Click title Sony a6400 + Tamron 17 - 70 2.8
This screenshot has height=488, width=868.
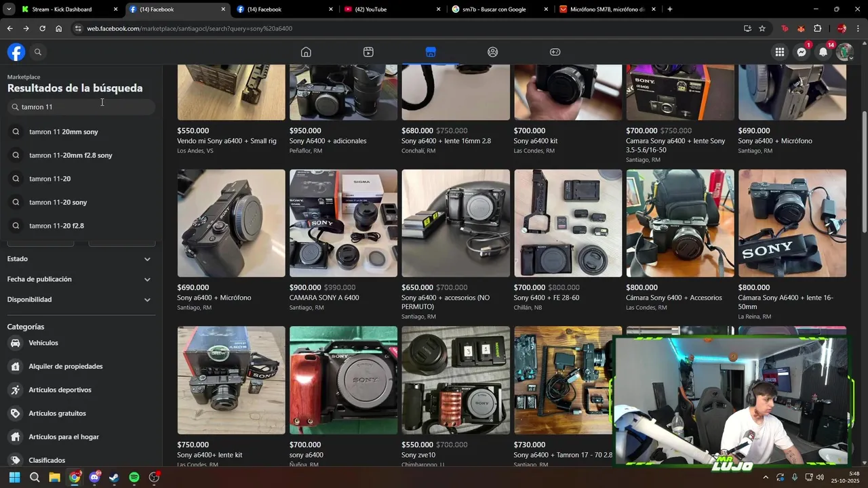[x=563, y=455]
